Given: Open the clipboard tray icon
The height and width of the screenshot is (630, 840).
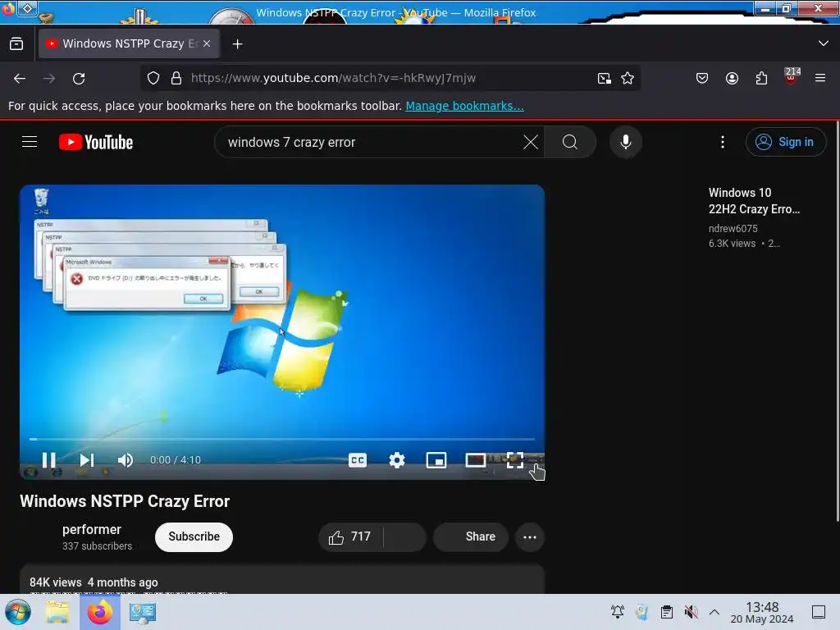Looking at the screenshot, I should pyautogui.click(x=666, y=612).
